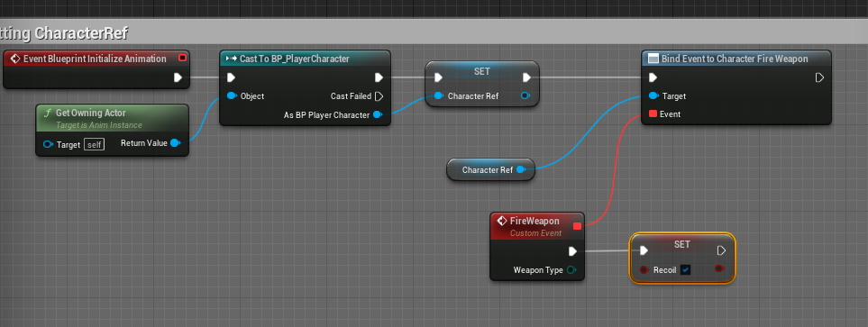Click the Cast Failed exec pin
Viewport: 868px width, 327px height.
pos(379,96)
